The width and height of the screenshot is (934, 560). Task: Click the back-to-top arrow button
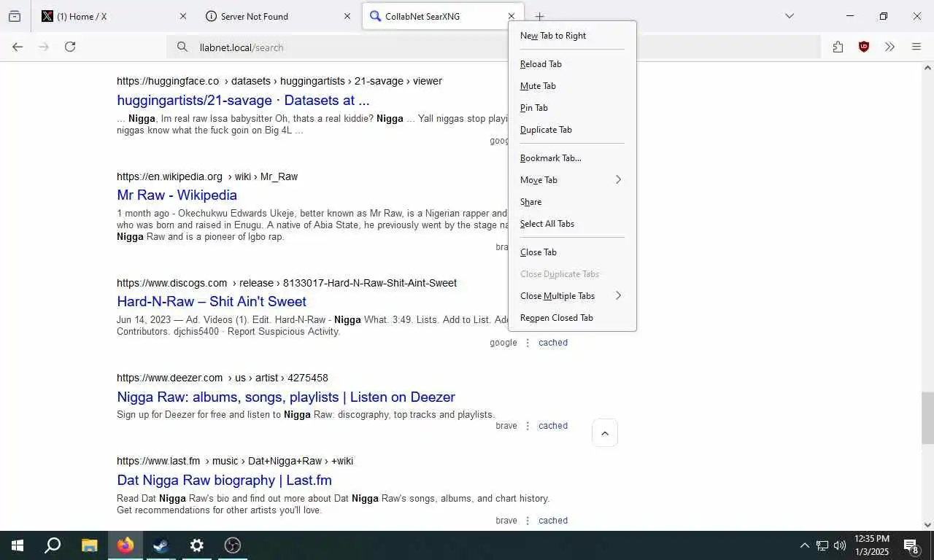click(x=605, y=433)
